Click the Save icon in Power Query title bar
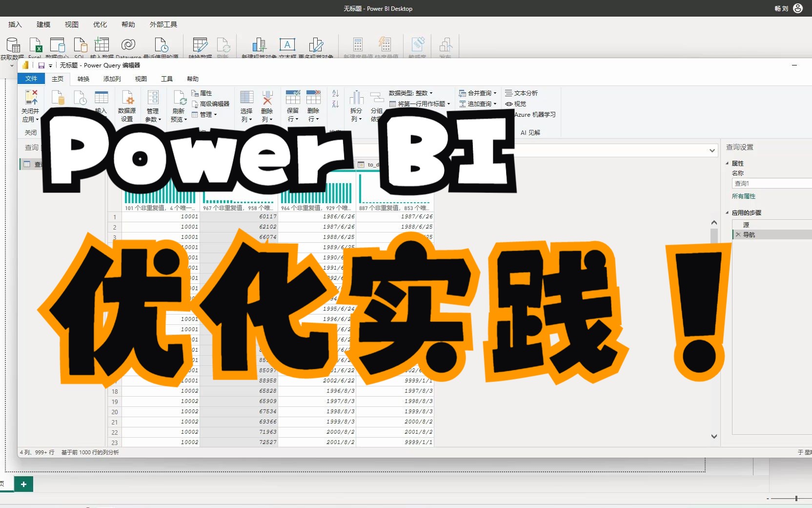Screen dimensions: 812x508 point(41,65)
